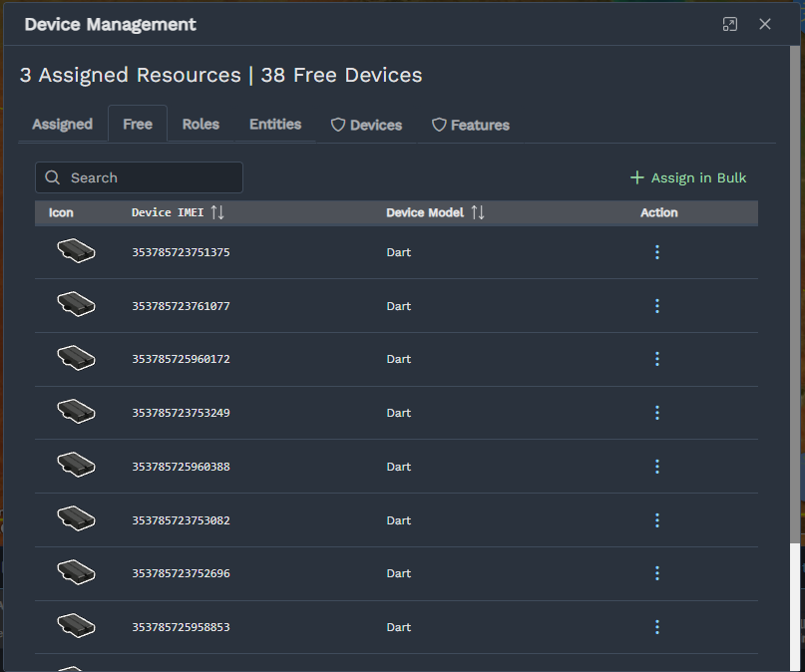Viewport: 805px width, 672px height.
Task: Click the assigned resources summary heading
Action: coord(220,75)
